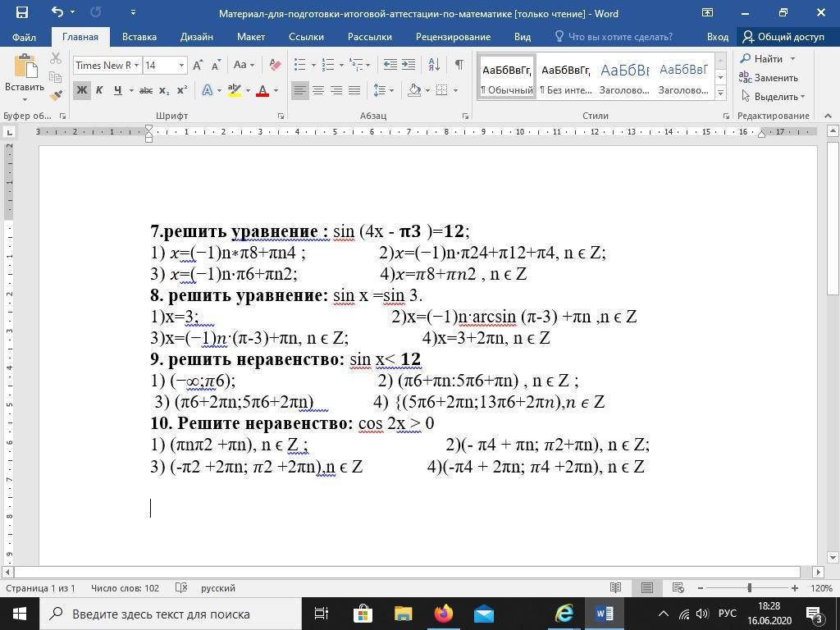Toggle Italic (К) formatting
The width and height of the screenshot is (840, 630).
(x=99, y=90)
